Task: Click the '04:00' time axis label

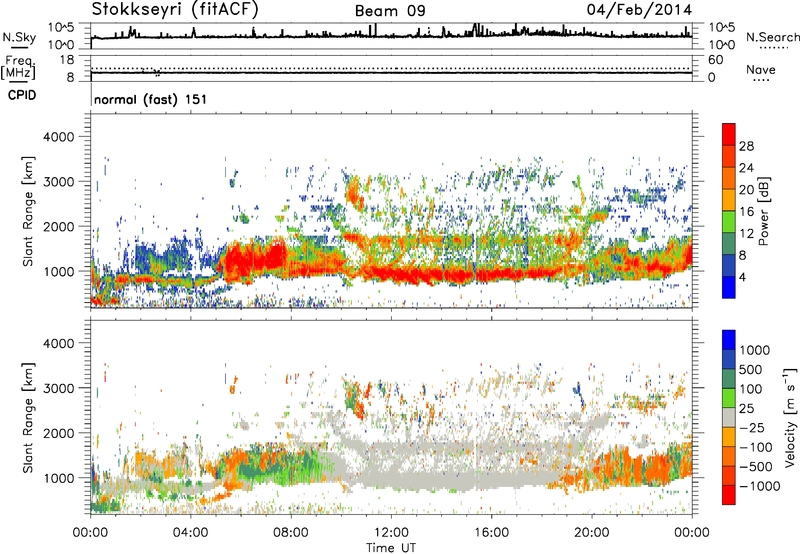Action: point(190,533)
